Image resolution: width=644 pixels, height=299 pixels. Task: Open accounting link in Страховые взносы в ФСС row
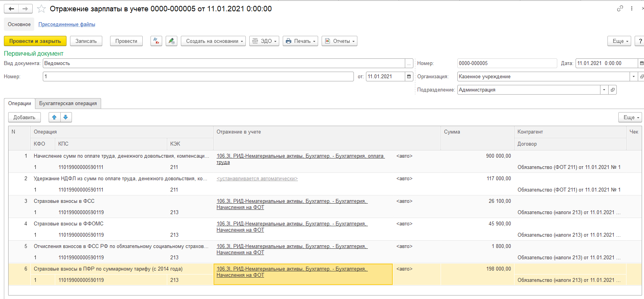(x=292, y=204)
